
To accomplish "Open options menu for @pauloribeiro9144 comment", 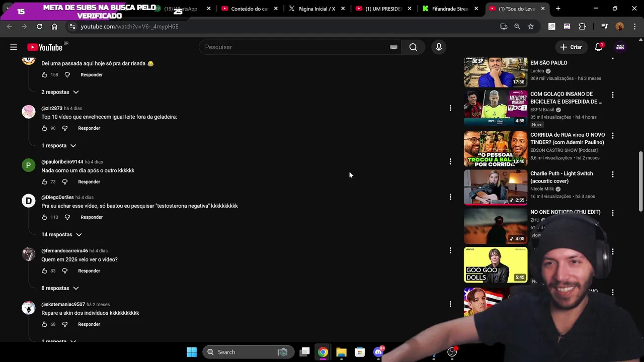I will tap(450, 161).
